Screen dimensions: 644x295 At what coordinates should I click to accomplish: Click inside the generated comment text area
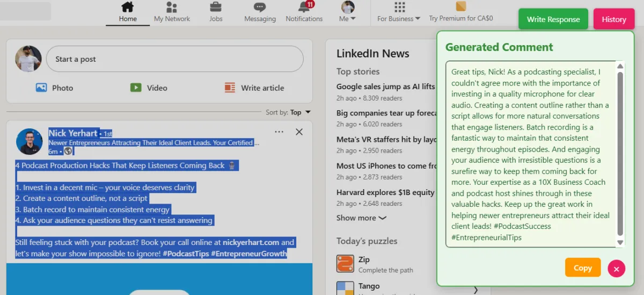[x=530, y=154]
